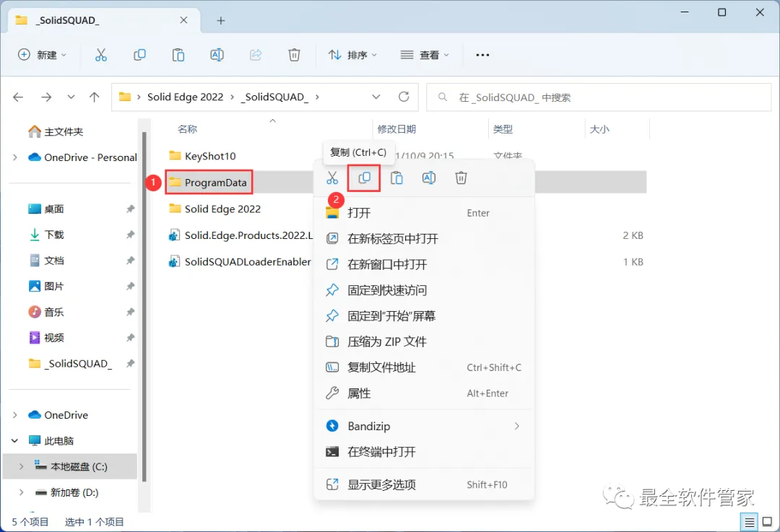Refresh the current folder view
Screen dimensions: 780x532
(x=404, y=97)
